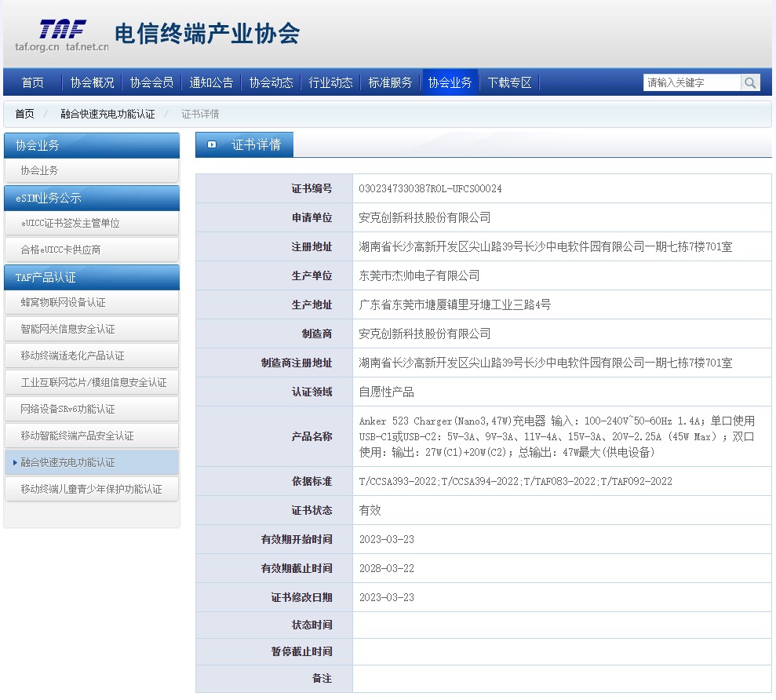Open 移动终端儿童青少年保护功能认证 sidebar link
The width and height of the screenshot is (776, 700).
tap(92, 489)
